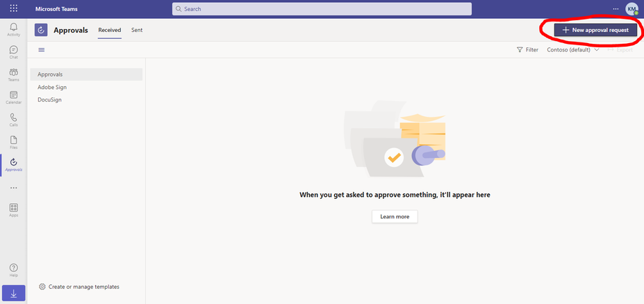Select Approvals in the provider list
This screenshot has height=304, width=644.
tap(86, 74)
